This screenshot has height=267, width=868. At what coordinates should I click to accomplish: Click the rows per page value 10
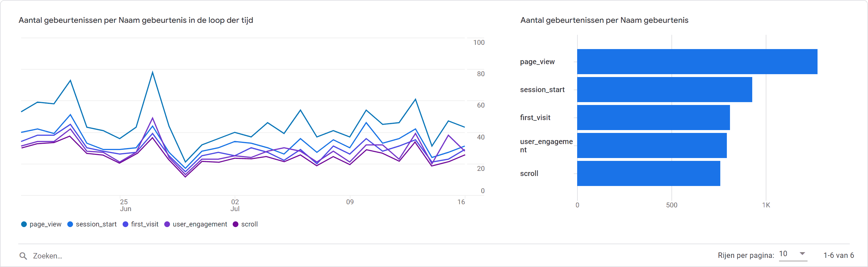pyautogui.click(x=783, y=254)
